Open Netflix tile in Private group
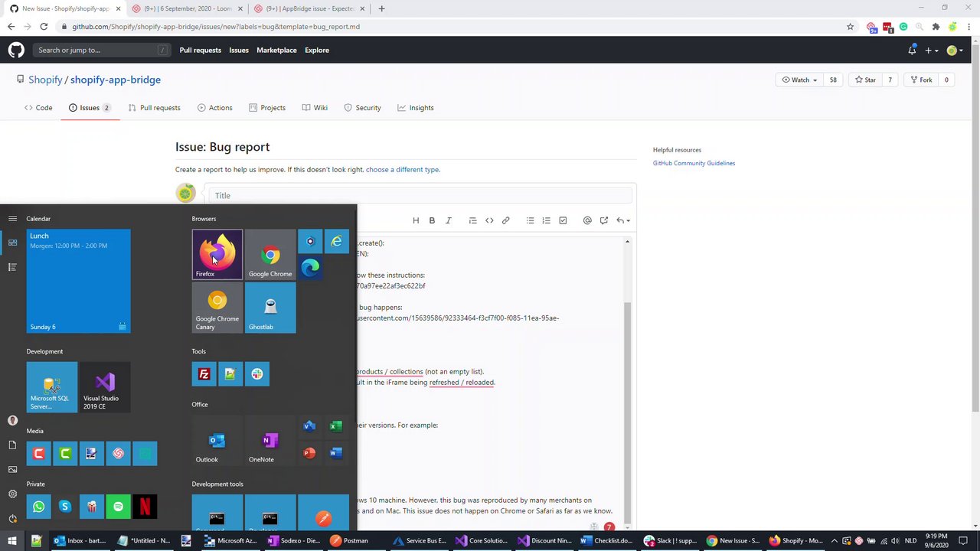This screenshot has height=551, width=980. click(x=144, y=507)
